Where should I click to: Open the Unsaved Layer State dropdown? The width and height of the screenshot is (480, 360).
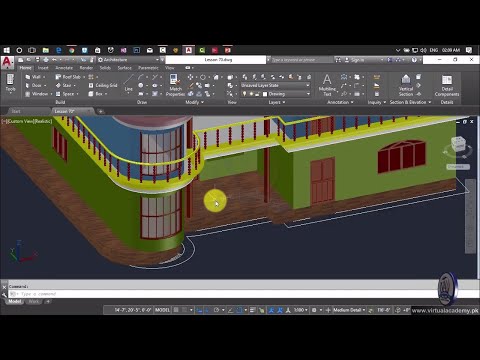[x=275, y=85]
